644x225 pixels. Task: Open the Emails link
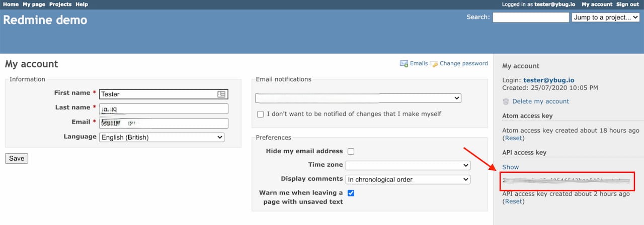coord(419,63)
